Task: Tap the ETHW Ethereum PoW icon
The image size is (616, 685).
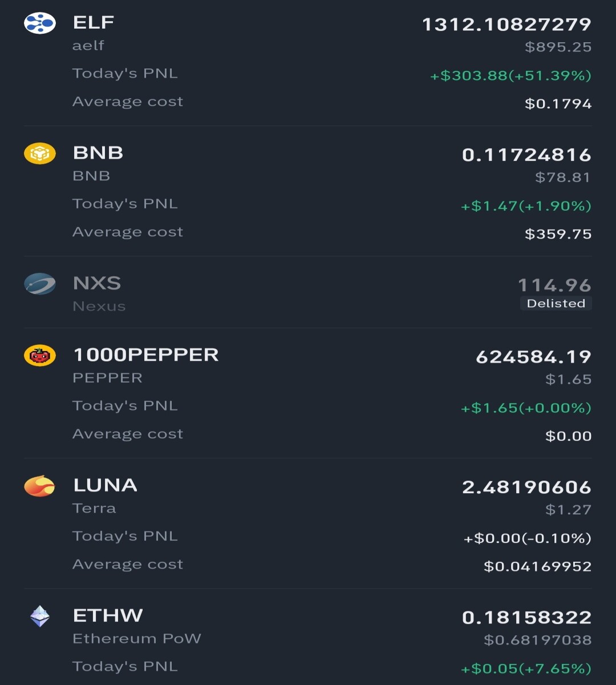Action: click(x=39, y=616)
